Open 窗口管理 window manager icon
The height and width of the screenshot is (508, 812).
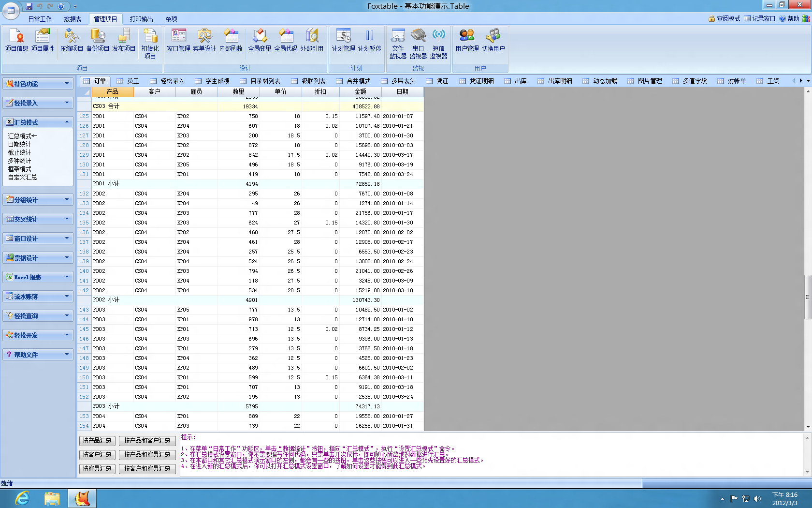[178, 40]
